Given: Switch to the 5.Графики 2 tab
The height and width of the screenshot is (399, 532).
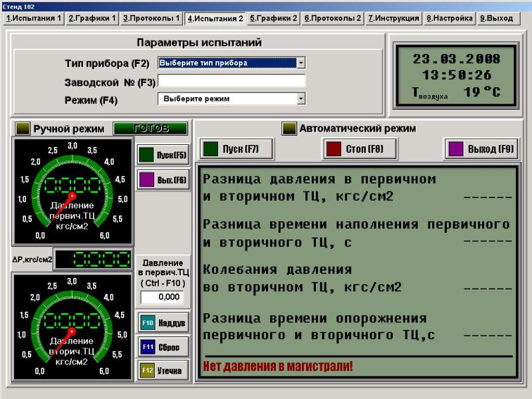Looking at the screenshot, I should click(x=273, y=19).
